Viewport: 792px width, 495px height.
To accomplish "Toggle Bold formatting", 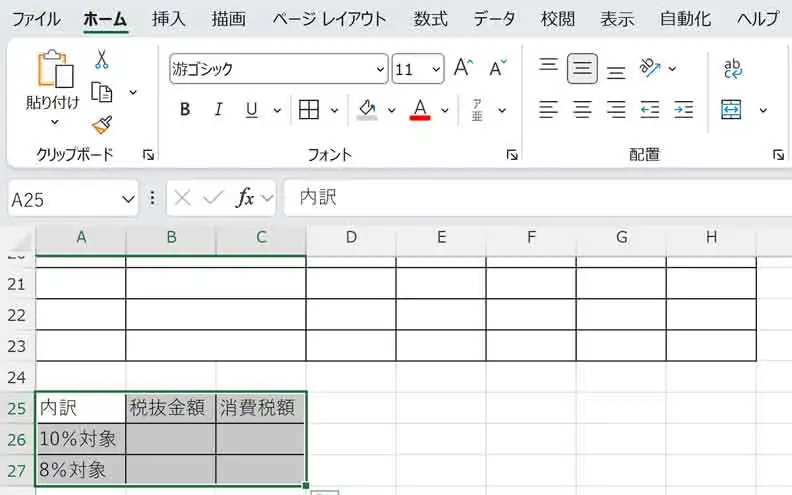I will tap(185, 110).
